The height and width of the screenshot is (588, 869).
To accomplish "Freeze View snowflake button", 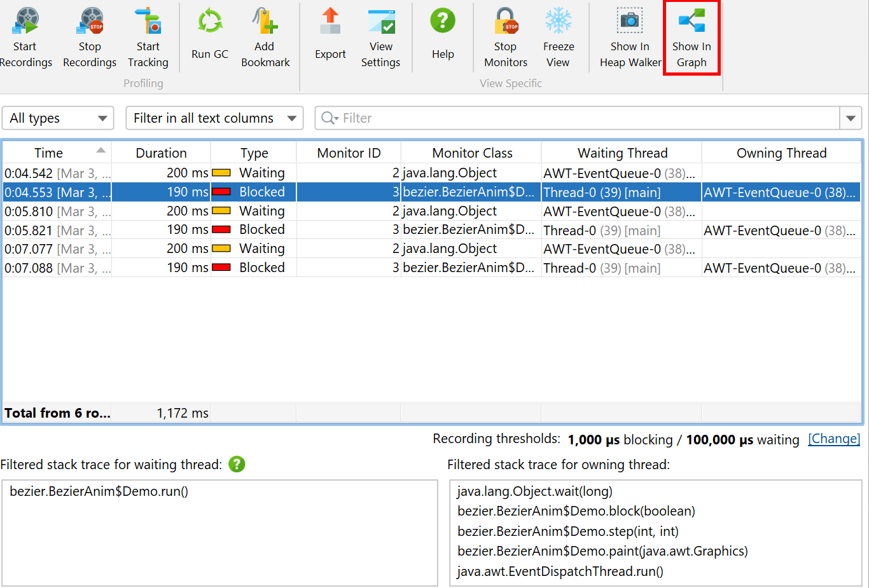I will [x=559, y=38].
